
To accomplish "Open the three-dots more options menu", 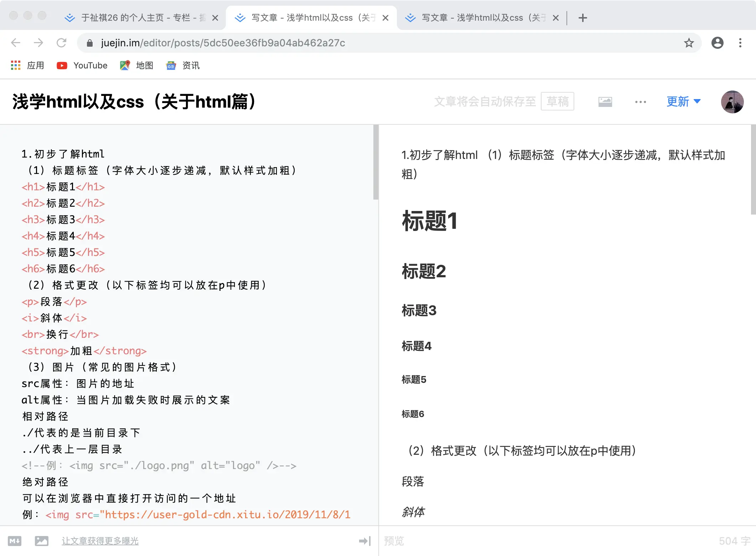I will tap(640, 102).
